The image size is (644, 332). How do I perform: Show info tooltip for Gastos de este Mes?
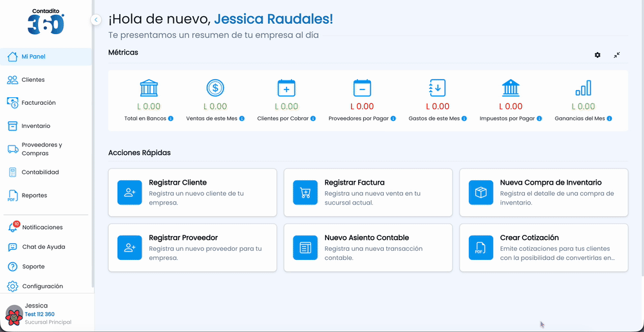click(464, 118)
